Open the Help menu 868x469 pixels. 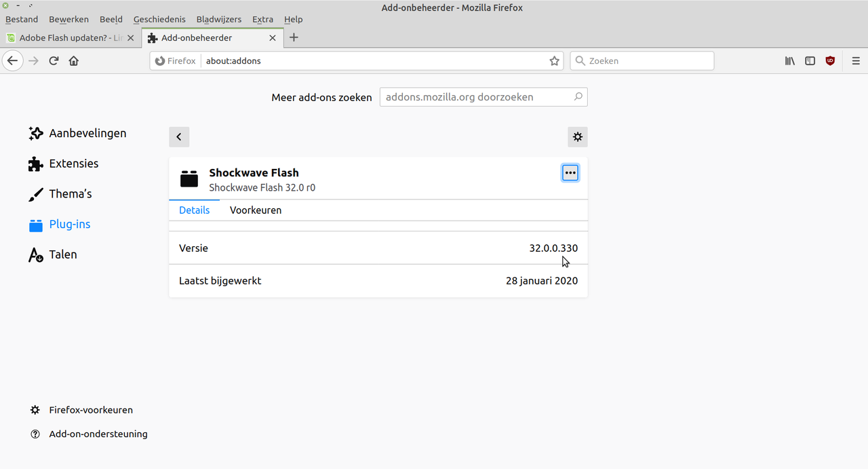[x=294, y=19]
